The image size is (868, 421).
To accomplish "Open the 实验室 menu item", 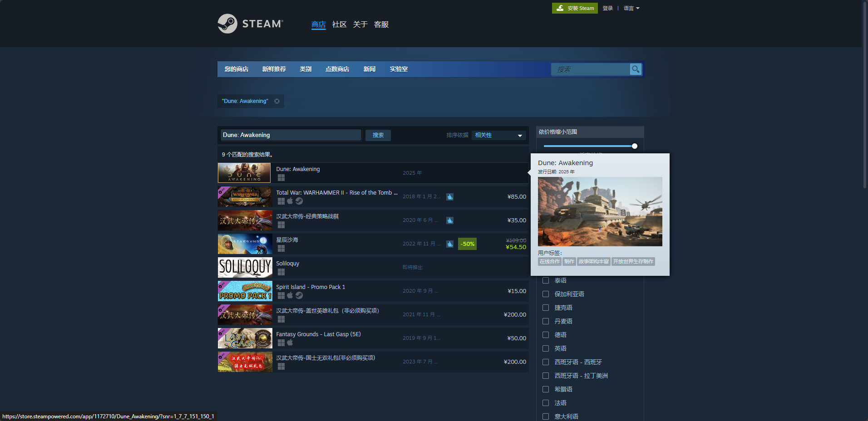I will (x=399, y=69).
